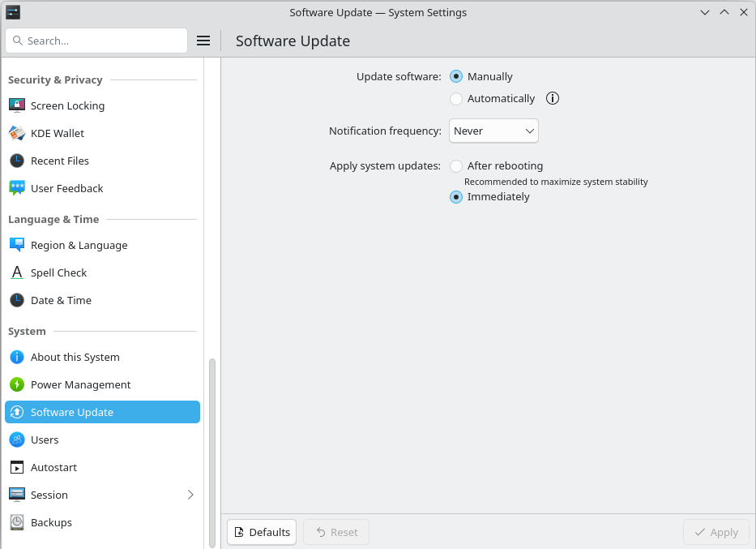
Task: Select Immediately for applying system updates
Action: 456,196
